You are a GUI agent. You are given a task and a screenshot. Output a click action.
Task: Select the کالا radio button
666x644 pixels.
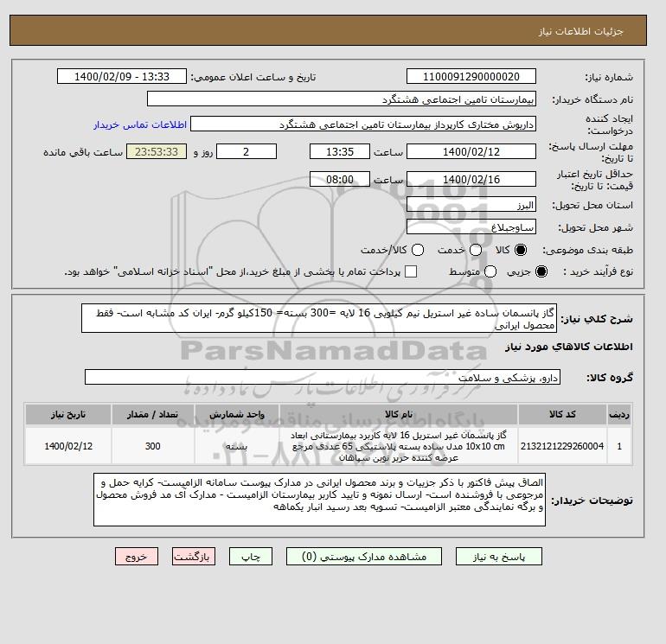[521, 250]
